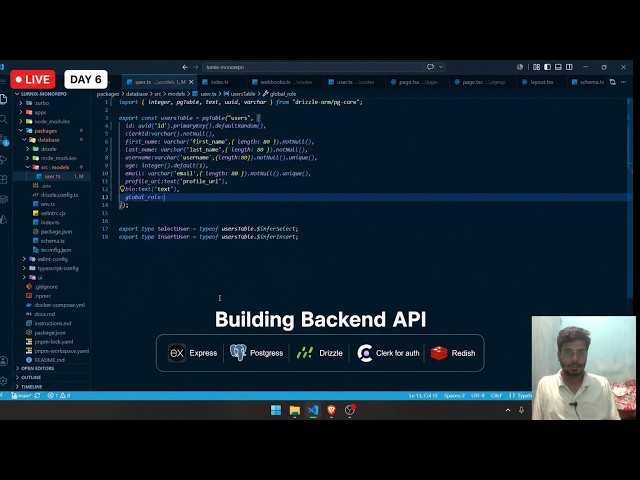Click the split editor compare icon in tab bar
640x480 pixels.
[612, 82]
